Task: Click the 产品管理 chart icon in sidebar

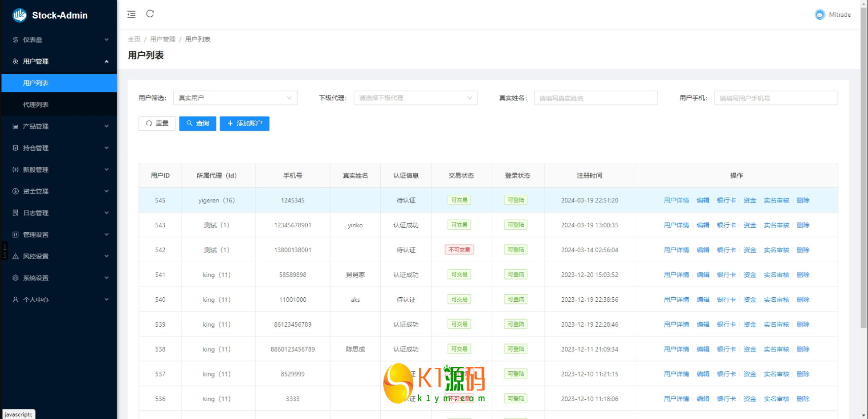Action: coord(15,126)
